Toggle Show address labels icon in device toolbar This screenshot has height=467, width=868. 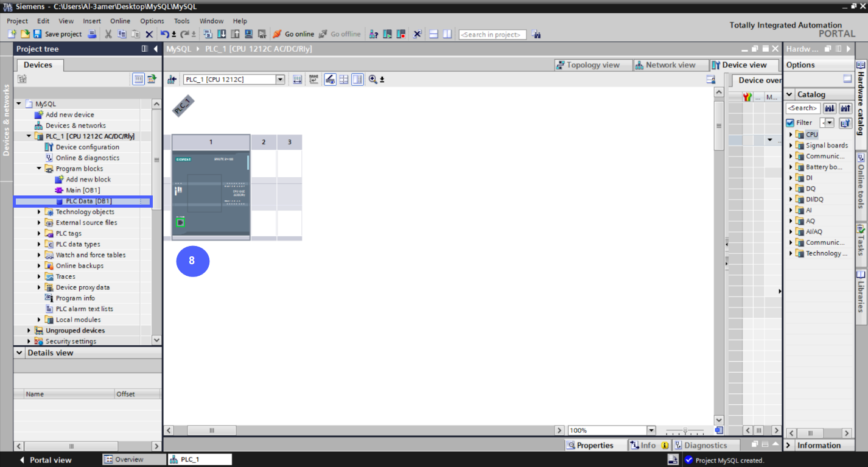click(330, 79)
